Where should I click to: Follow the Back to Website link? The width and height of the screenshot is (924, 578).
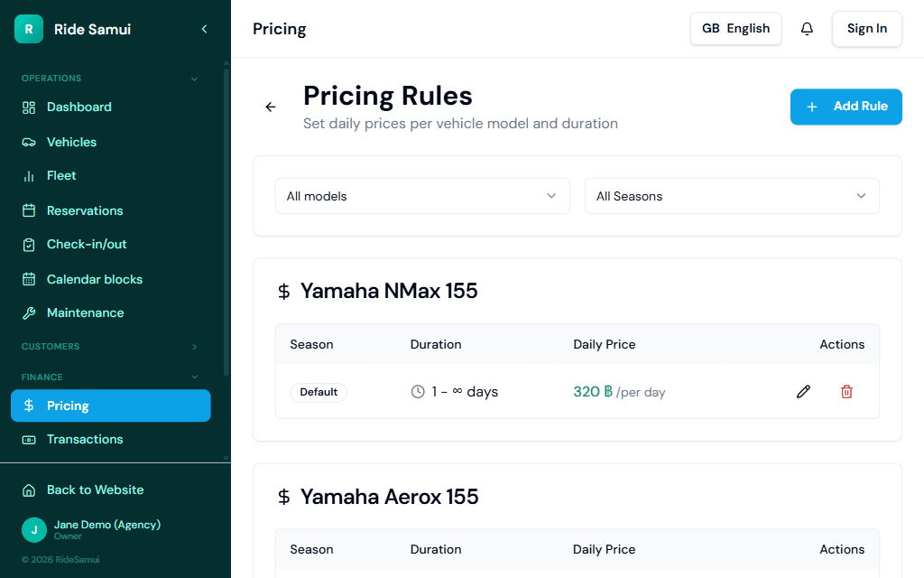(x=95, y=490)
